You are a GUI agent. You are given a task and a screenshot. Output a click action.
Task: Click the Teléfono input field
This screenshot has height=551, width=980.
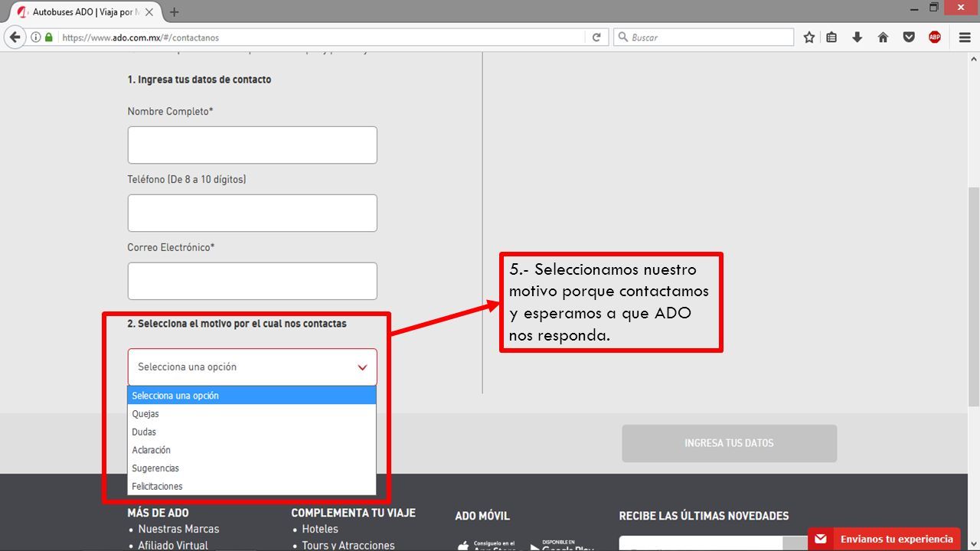(x=253, y=213)
